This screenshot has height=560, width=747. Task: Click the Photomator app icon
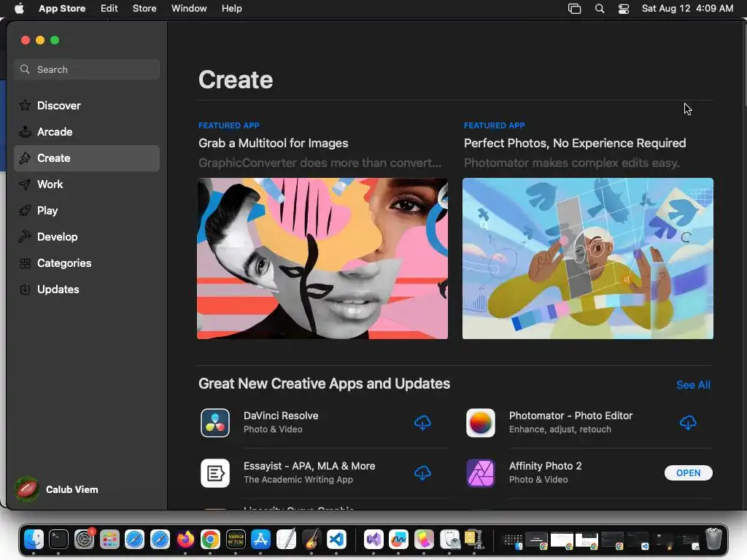click(480, 423)
